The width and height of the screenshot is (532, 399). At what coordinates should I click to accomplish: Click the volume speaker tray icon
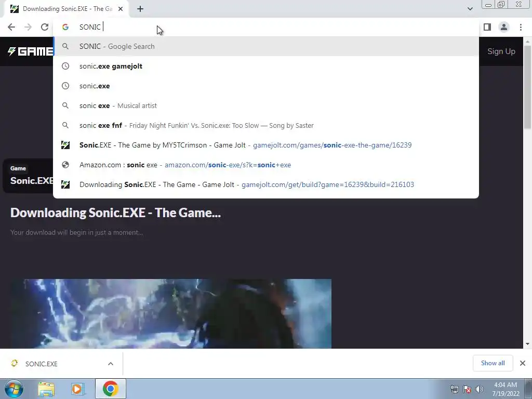tap(479, 389)
